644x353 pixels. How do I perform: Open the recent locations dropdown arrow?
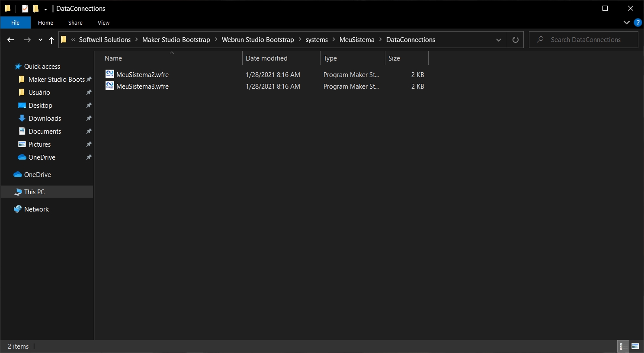point(40,40)
